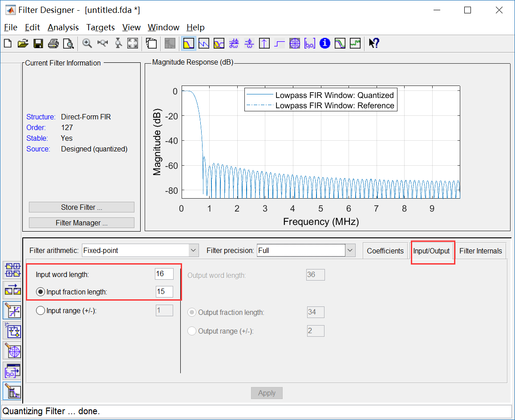Select Input range (+/-) radio button
This screenshot has width=515, height=420.
point(41,310)
